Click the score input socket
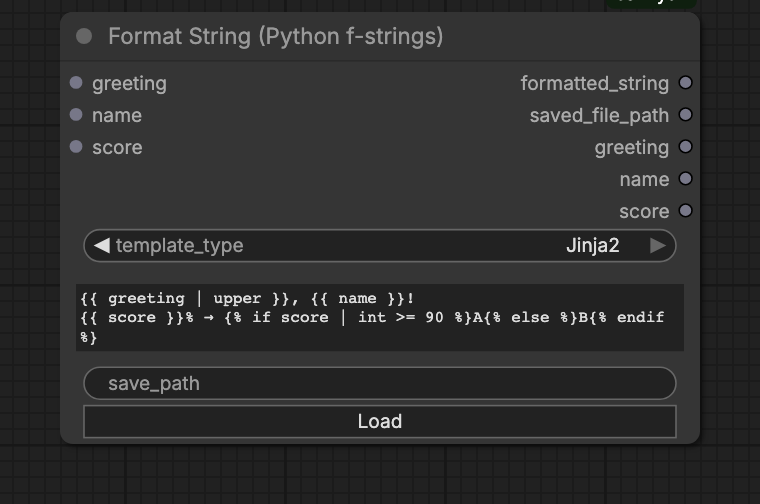This screenshot has height=504, width=760. pyautogui.click(x=76, y=147)
